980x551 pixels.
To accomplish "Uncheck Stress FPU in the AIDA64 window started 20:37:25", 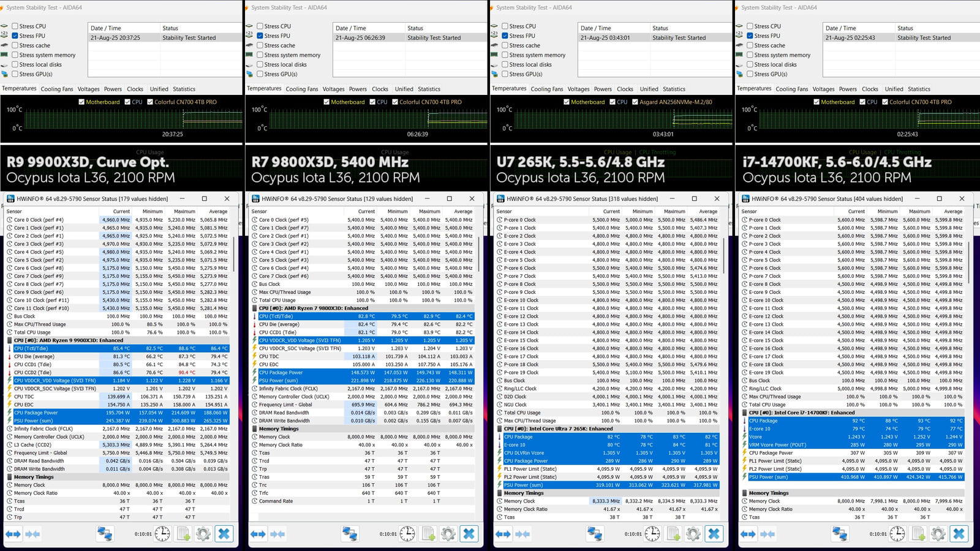I will pyautogui.click(x=15, y=36).
